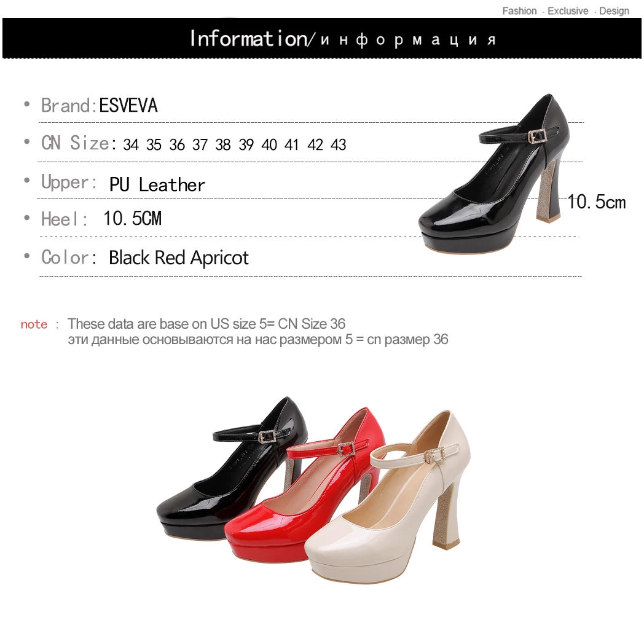The width and height of the screenshot is (644, 644).
Task: Click CN size 34
Action: click(131, 144)
